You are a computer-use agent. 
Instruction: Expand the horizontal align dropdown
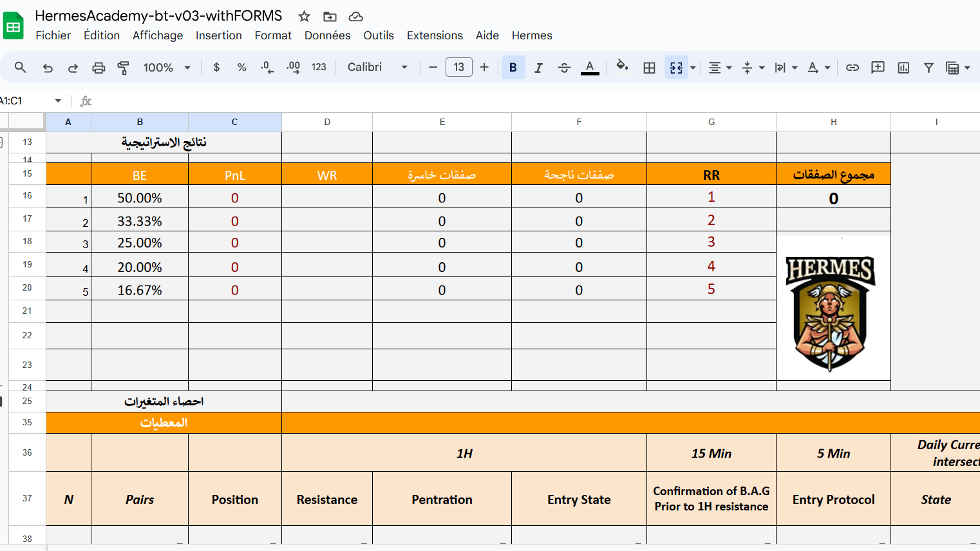click(720, 68)
